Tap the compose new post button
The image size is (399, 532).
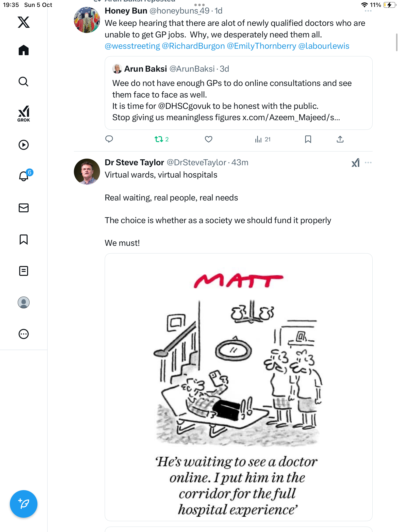pyautogui.click(x=24, y=504)
